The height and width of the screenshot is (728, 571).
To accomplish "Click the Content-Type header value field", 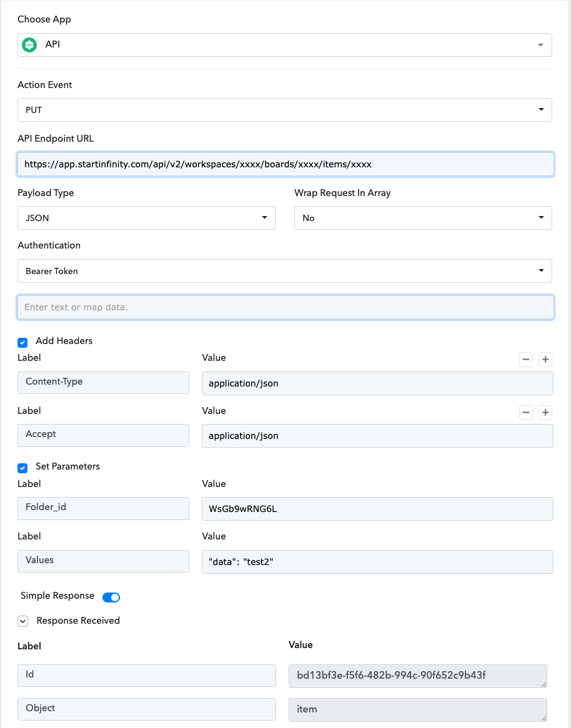I will coord(377,383).
